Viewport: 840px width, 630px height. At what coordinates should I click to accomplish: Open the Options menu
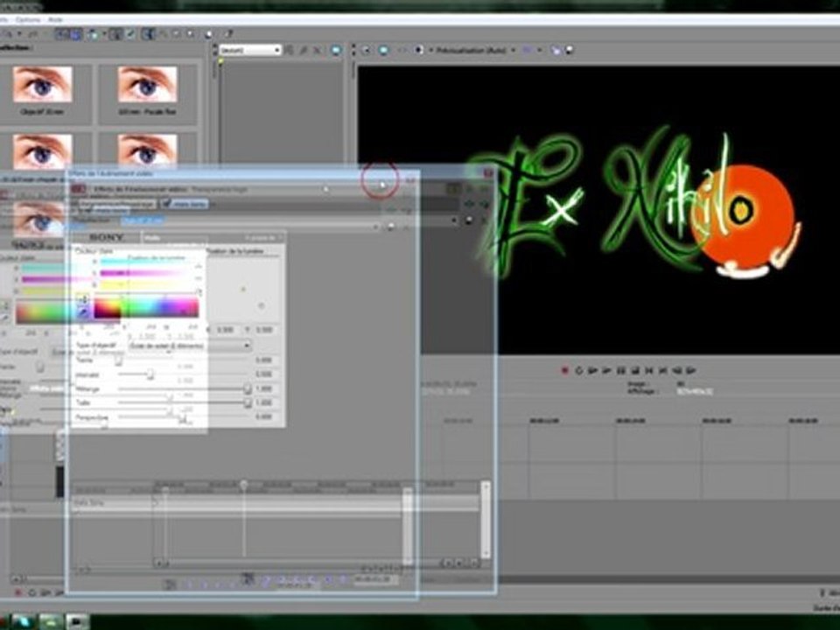(27, 20)
